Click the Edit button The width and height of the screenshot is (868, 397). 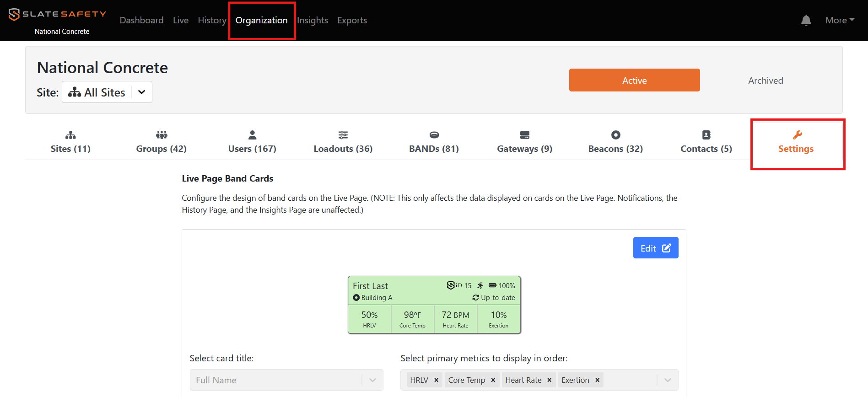click(x=656, y=248)
